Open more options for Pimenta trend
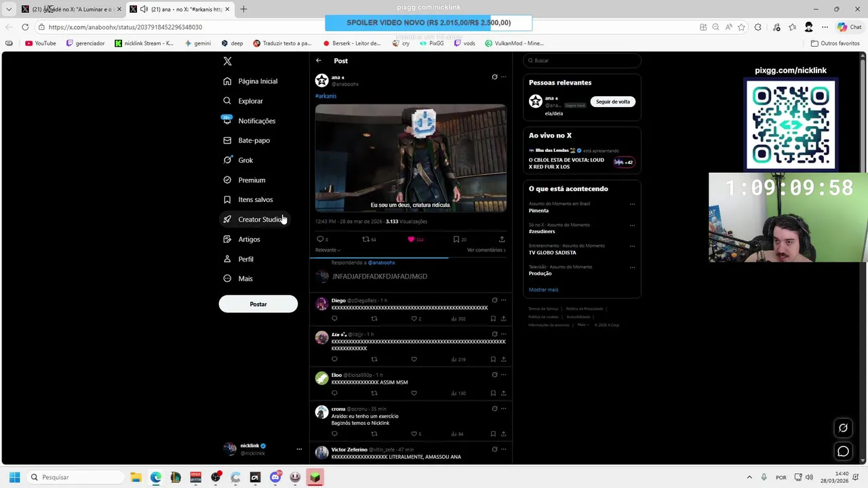The width and height of the screenshot is (868, 488). (x=632, y=204)
